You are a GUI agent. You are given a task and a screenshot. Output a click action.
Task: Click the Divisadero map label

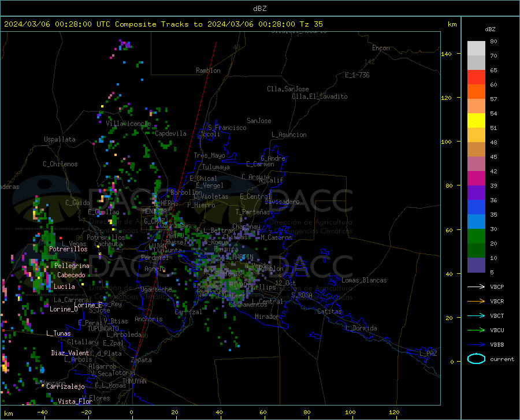[282, 202]
